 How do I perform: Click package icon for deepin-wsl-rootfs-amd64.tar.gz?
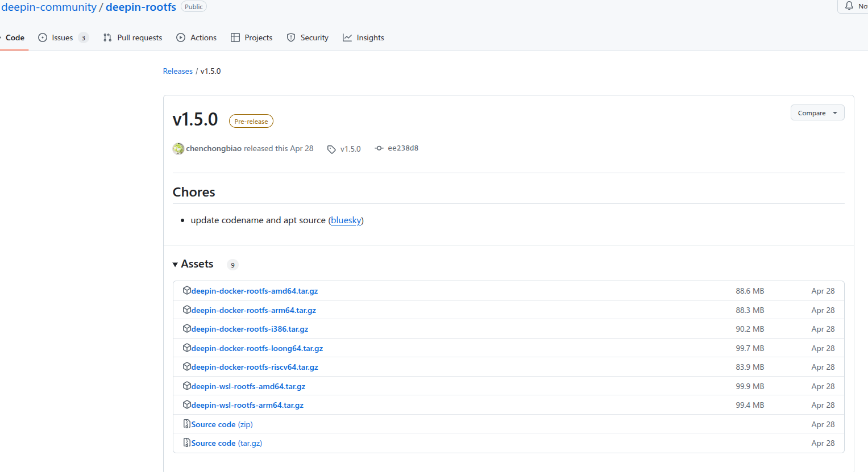[x=187, y=386]
